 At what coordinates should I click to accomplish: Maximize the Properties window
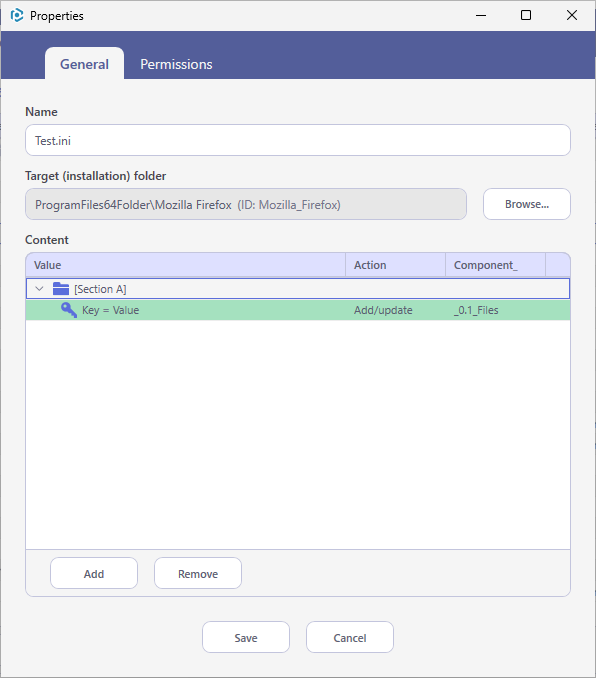coord(526,16)
